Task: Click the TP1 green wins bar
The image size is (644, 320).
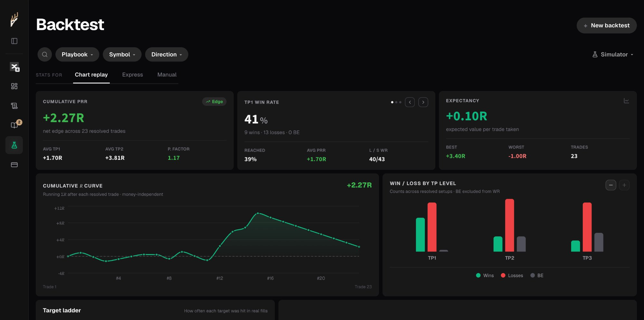Action: pos(420,235)
